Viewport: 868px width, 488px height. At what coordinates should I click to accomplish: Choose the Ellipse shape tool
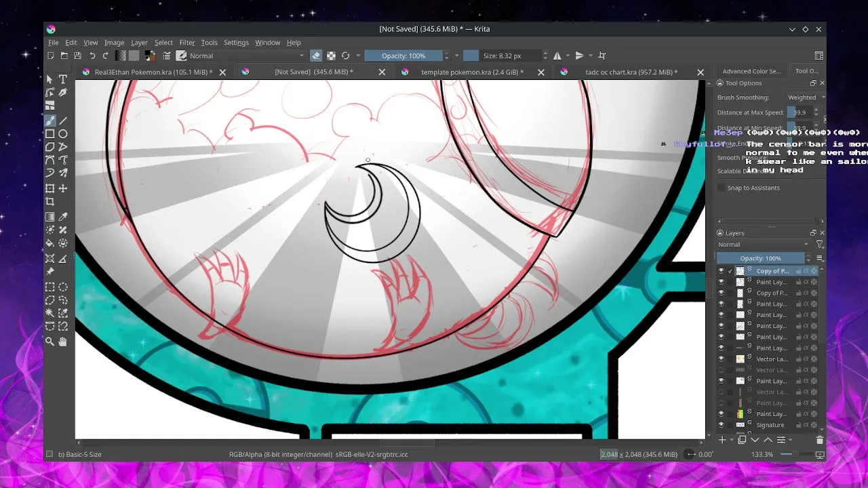(63, 134)
